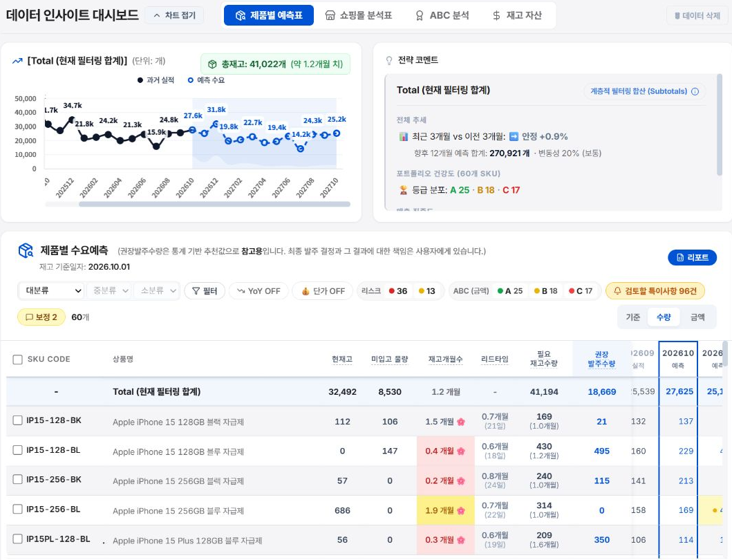The width and height of the screenshot is (732, 560).
Task: Toggle 단가 OFF switch
Action: point(322,291)
